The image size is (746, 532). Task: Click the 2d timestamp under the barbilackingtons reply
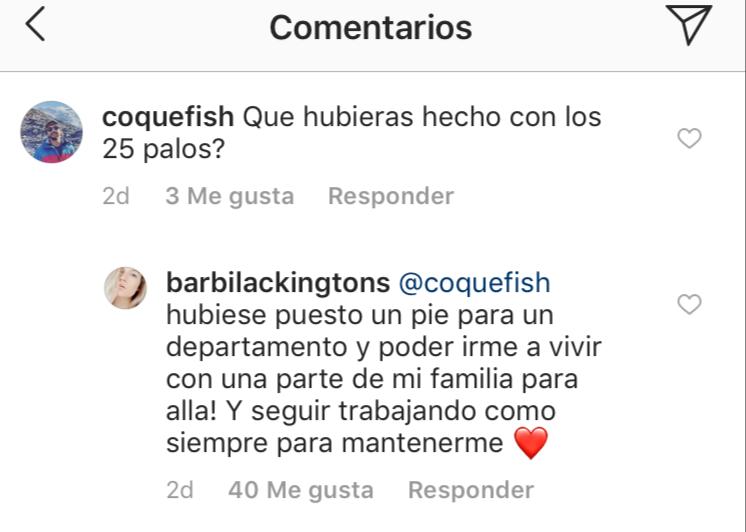tap(180, 490)
